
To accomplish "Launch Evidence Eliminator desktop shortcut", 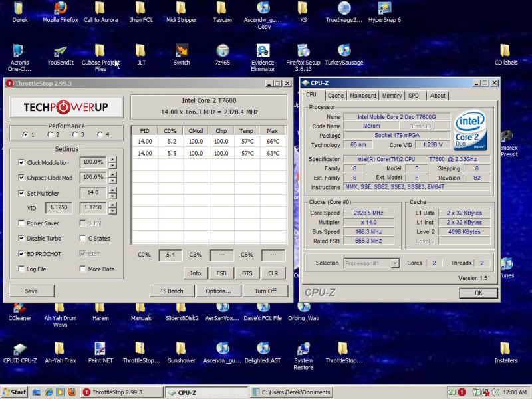I will coord(263,58).
